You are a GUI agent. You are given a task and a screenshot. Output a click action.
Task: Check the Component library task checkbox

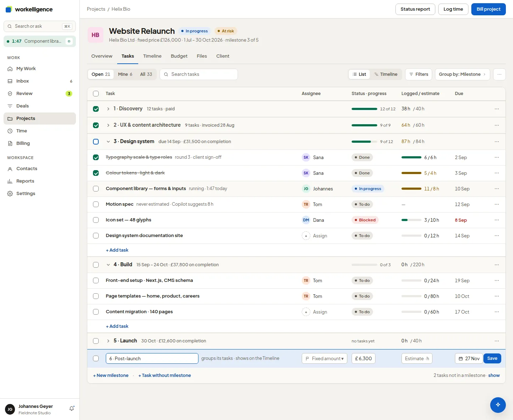pyautogui.click(x=96, y=189)
